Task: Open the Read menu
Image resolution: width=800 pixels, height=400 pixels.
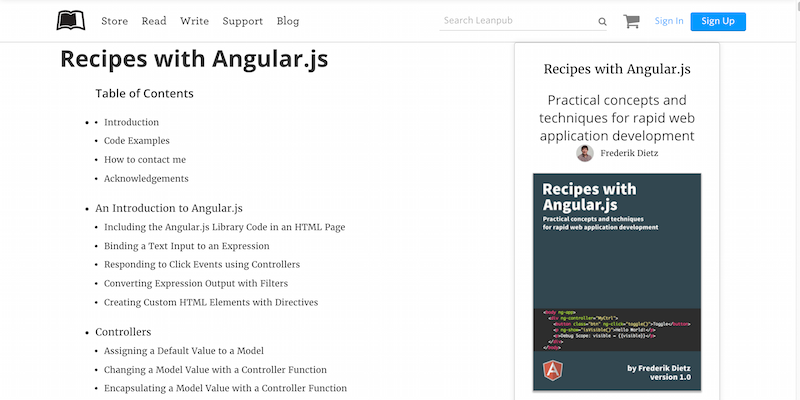Action: [154, 21]
